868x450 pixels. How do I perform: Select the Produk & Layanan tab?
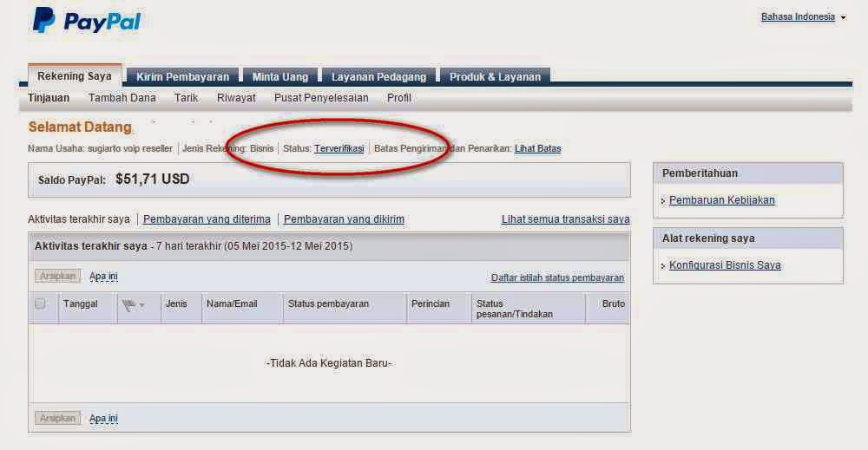pos(495,77)
